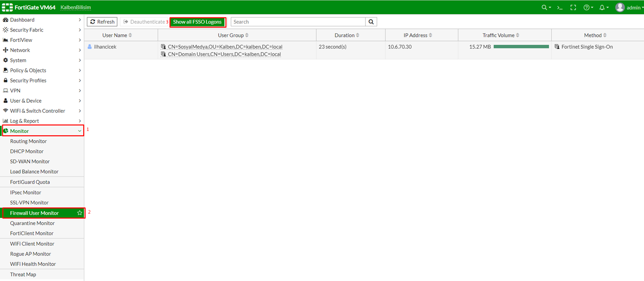Click the Security Fabric icon
644x281 pixels.
point(6,30)
